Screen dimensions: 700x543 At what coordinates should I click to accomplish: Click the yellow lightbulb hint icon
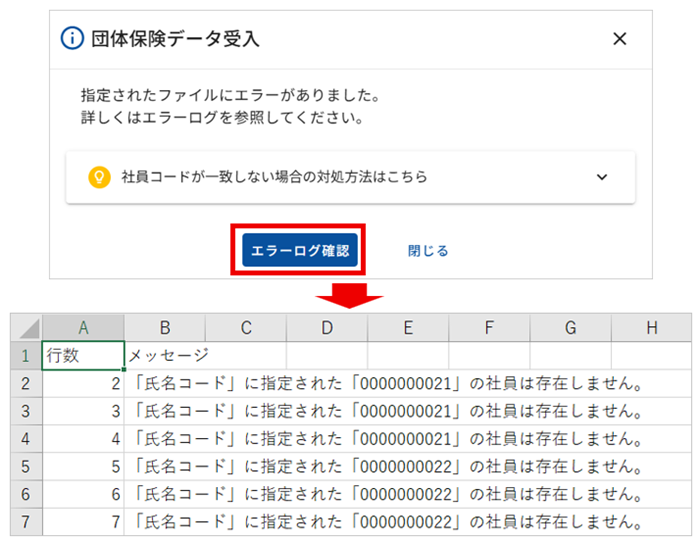coord(99,177)
